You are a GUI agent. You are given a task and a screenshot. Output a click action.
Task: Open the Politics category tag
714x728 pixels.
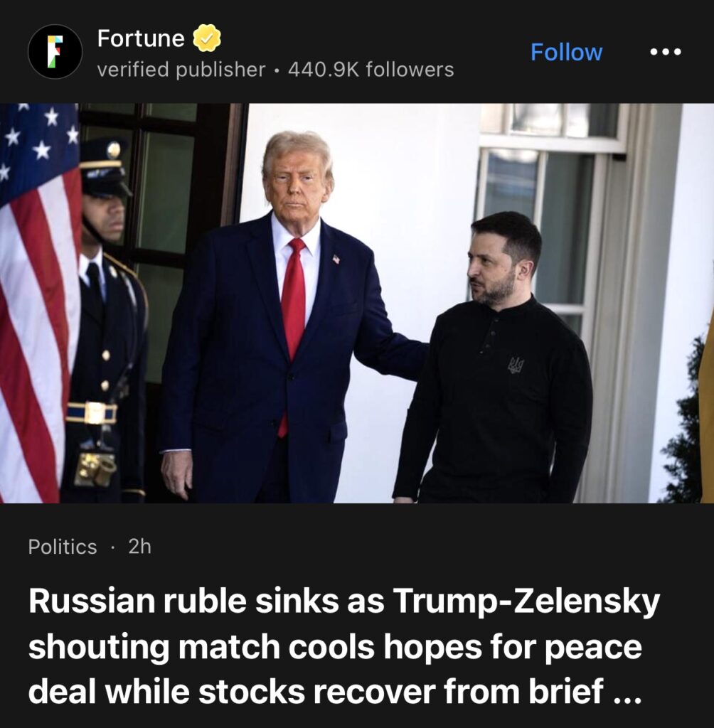pyautogui.click(x=63, y=547)
